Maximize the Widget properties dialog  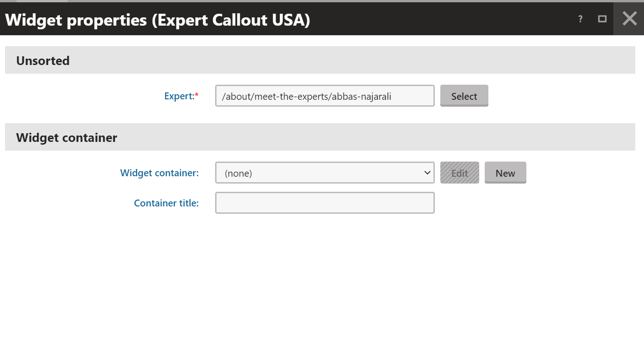[x=602, y=19]
